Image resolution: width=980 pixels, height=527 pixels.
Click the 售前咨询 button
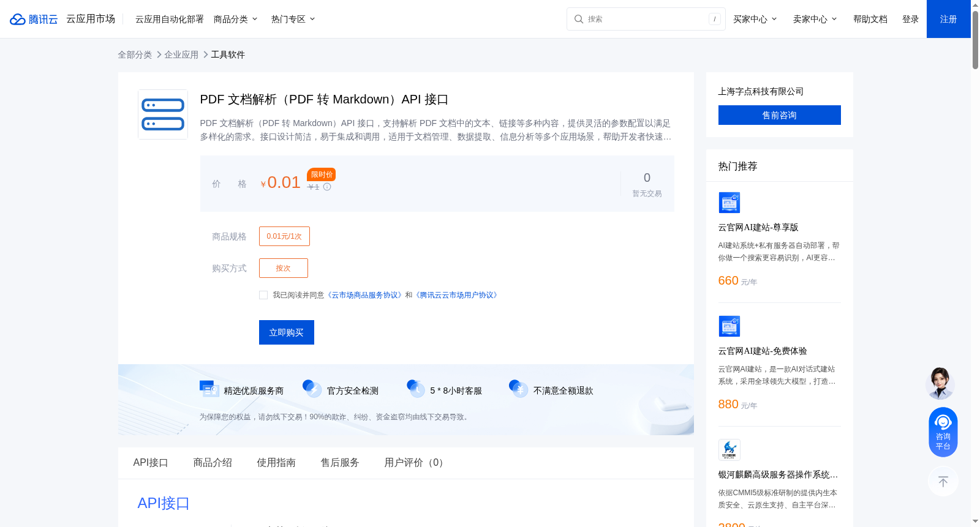tap(779, 115)
